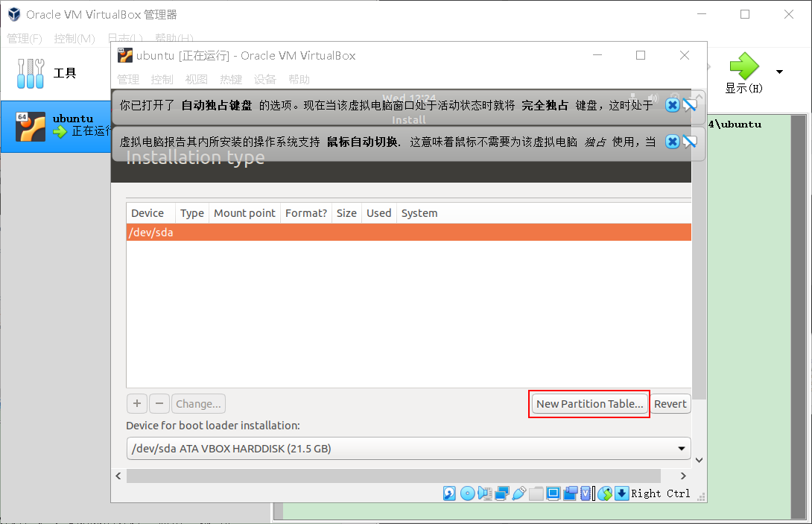Click the Type column header
The image size is (812, 524).
192,213
